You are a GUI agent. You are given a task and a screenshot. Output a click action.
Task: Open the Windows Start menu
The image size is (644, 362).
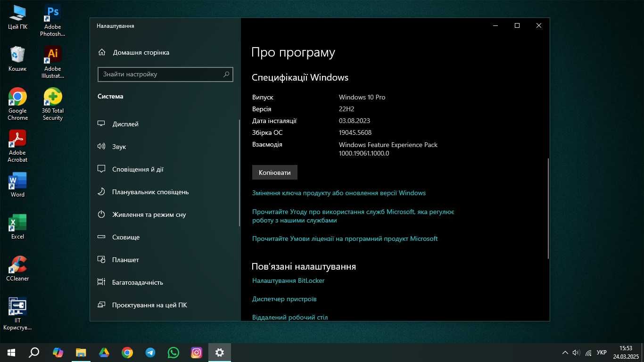(11, 353)
